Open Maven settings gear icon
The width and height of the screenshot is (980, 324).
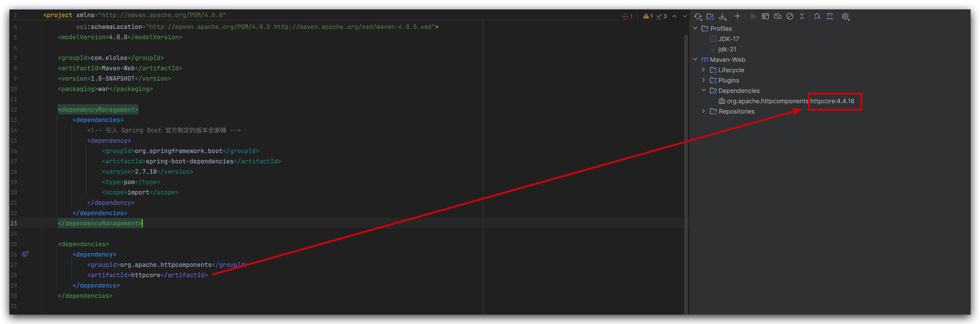coord(845,16)
